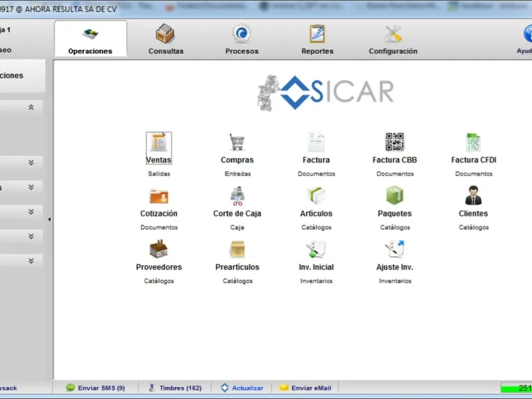Open Corte de Caja register icon
This screenshot has width=532, height=399.
(237, 196)
